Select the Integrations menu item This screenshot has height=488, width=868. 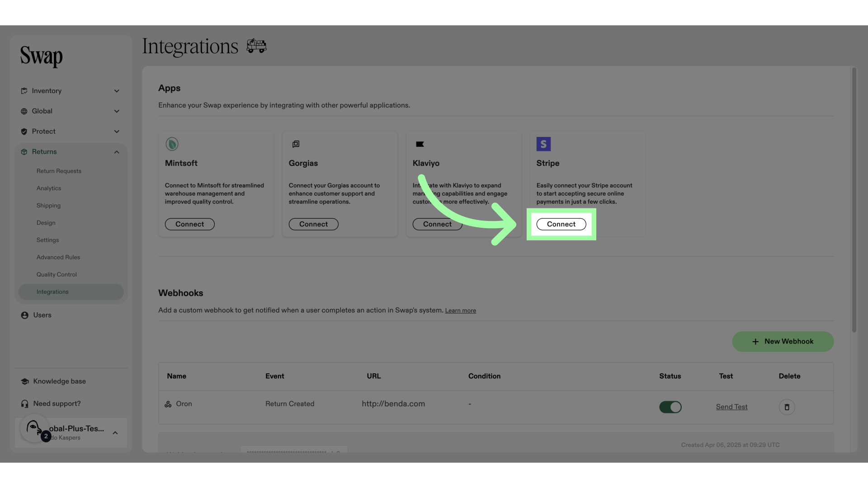tap(71, 292)
